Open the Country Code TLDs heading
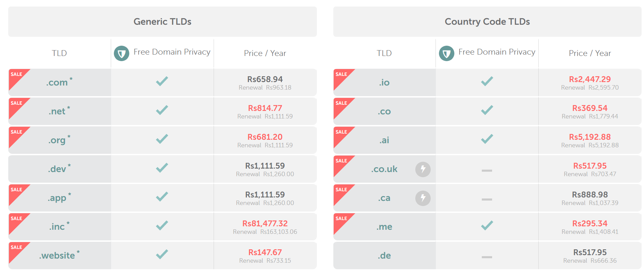Screen dimensions: 644x273 (487, 22)
